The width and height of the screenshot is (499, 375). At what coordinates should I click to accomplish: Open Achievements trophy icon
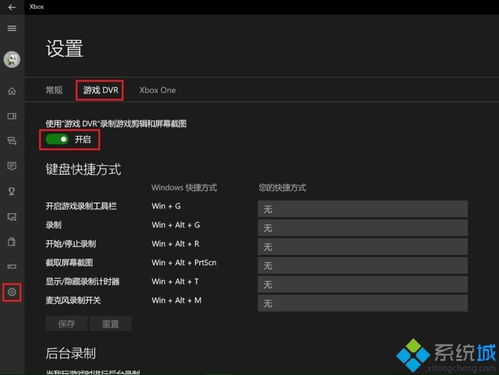tap(12, 191)
